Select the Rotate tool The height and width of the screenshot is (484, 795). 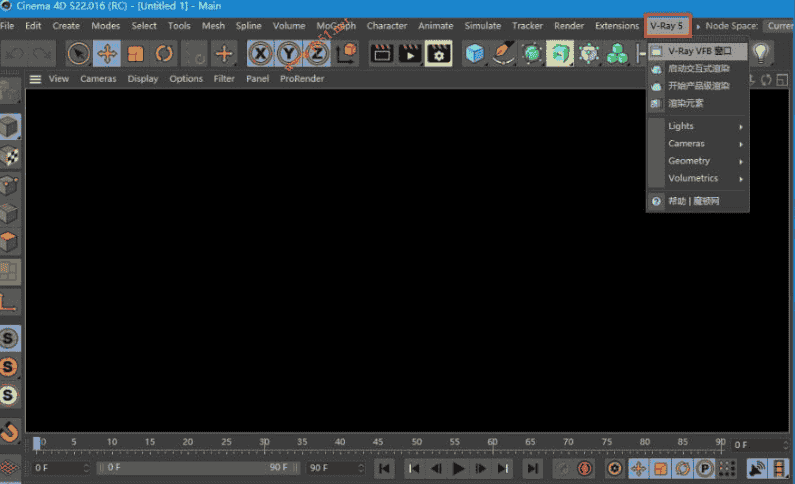pyautogui.click(x=164, y=53)
